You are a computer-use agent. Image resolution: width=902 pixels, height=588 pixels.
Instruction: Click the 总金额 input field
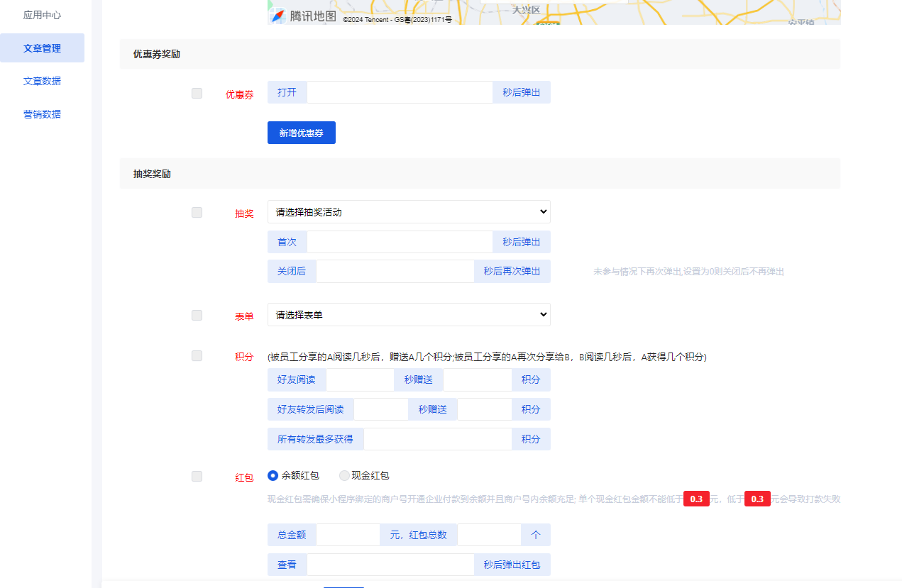348,534
